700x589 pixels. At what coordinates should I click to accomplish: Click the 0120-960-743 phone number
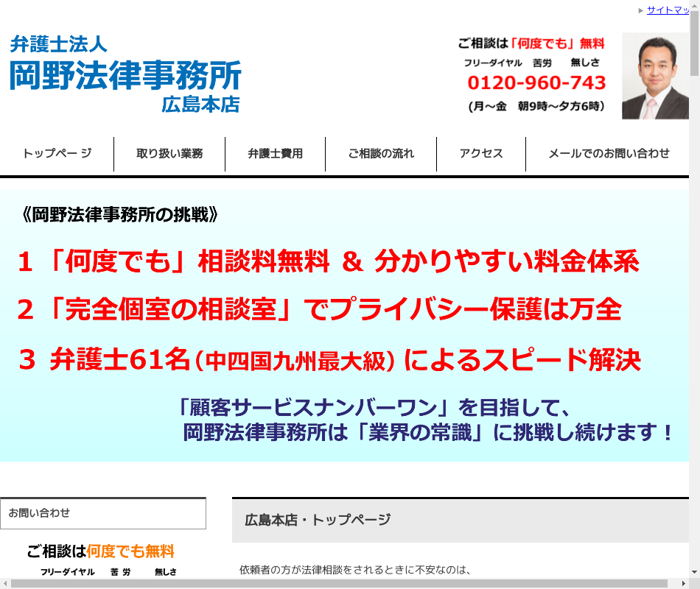point(536,82)
